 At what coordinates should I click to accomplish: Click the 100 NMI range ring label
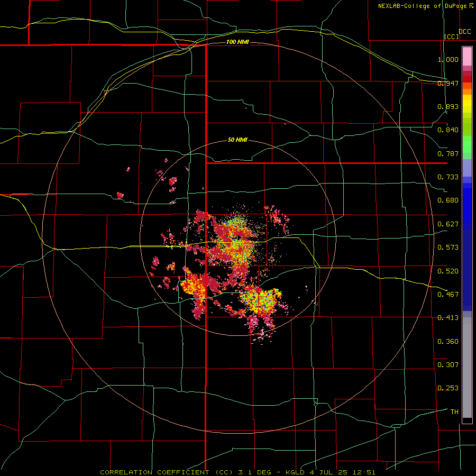coord(237,42)
